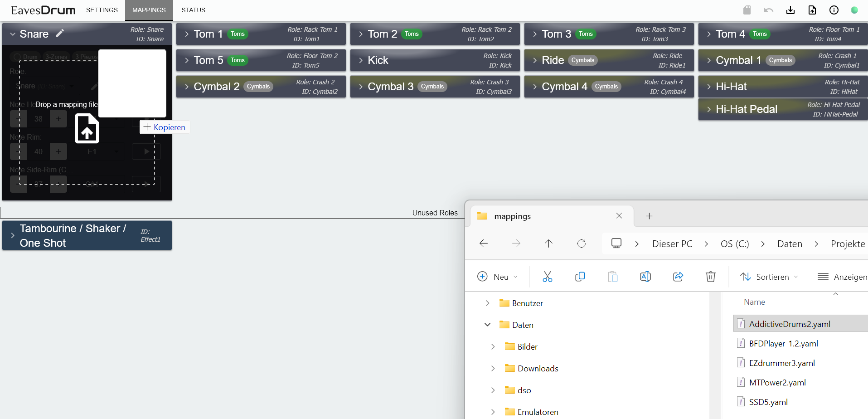Screen dimensions: 868x419
Task: Click the scissors cut icon in Explorer
Action: tap(548, 277)
